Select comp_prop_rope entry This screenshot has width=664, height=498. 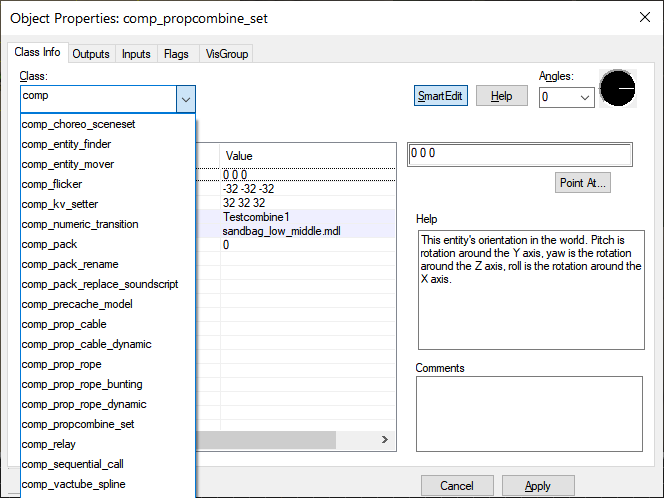tap(108, 364)
